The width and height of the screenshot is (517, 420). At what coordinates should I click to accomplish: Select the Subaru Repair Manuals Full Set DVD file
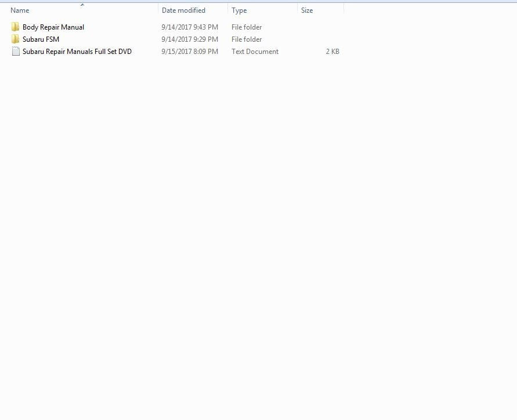tap(77, 52)
